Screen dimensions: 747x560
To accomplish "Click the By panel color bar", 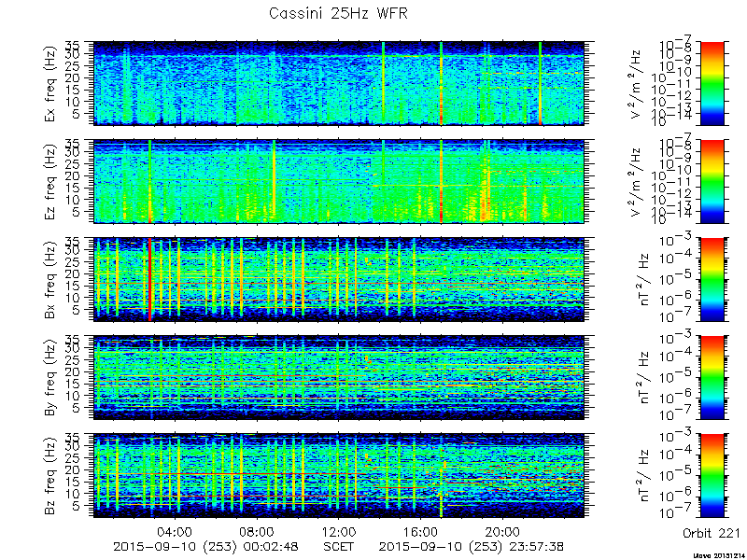I will (x=712, y=378).
